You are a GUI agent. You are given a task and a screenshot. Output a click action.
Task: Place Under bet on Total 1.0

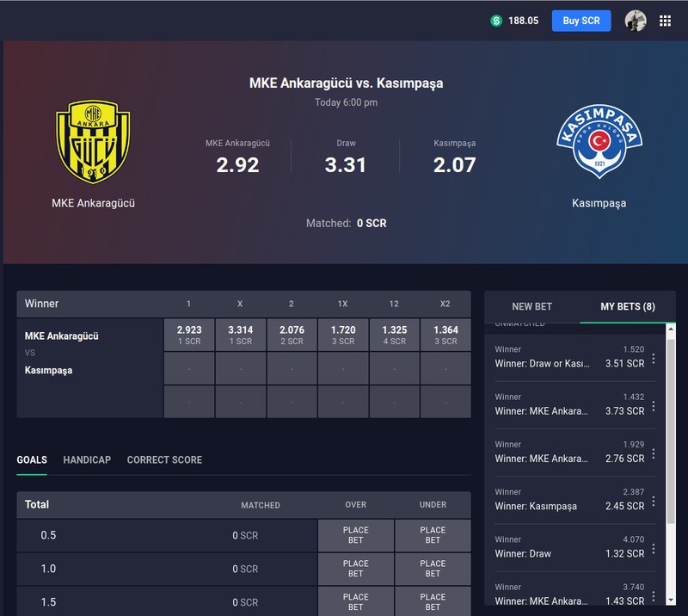coord(433,569)
